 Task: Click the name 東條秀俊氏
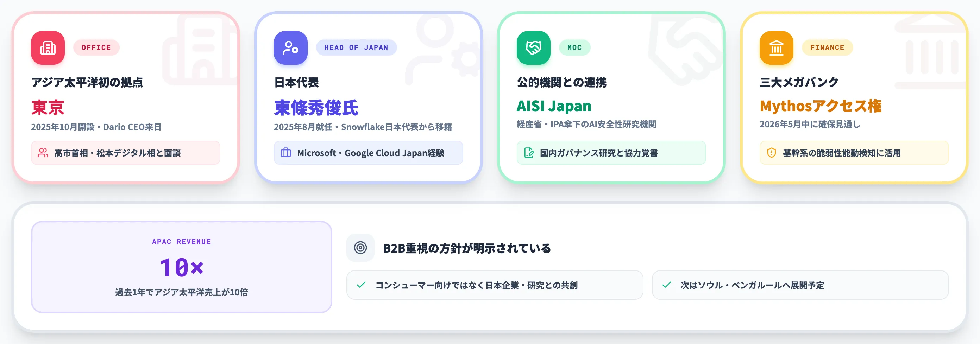(x=316, y=107)
